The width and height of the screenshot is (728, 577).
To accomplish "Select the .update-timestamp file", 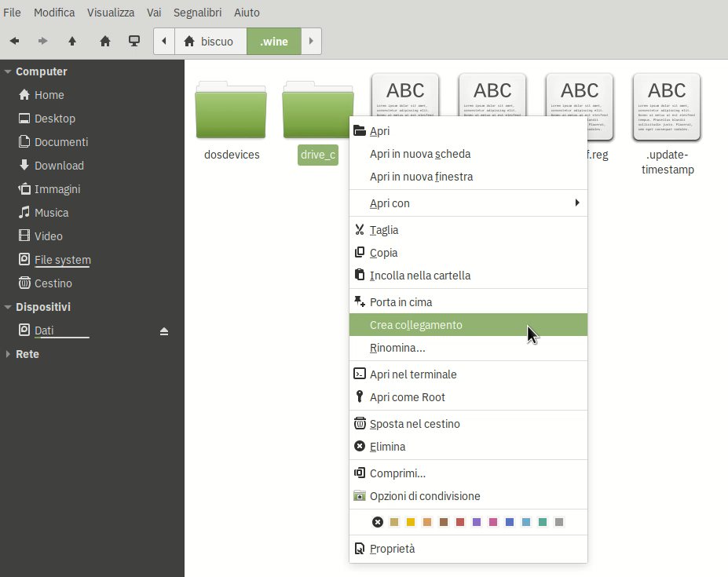I will click(x=668, y=124).
